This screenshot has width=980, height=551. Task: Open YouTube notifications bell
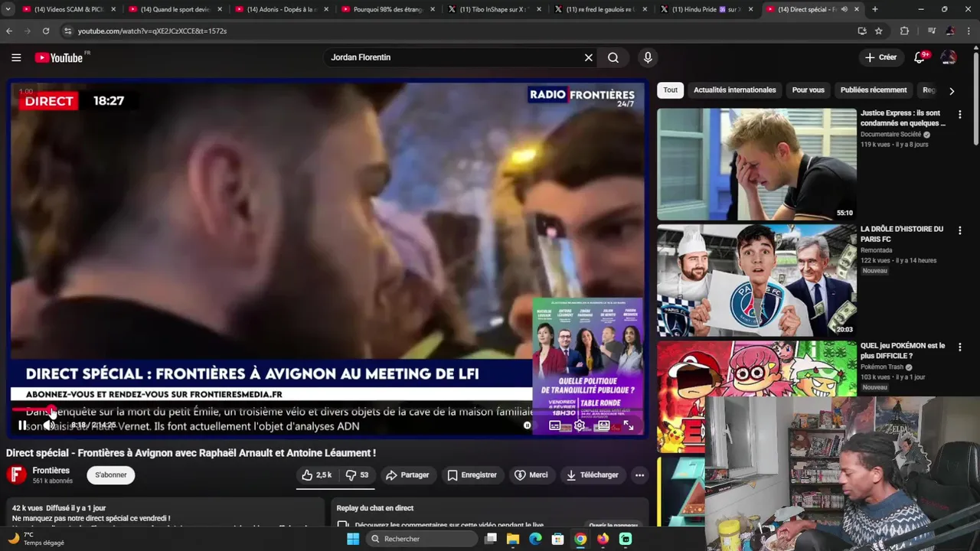(x=920, y=57)
